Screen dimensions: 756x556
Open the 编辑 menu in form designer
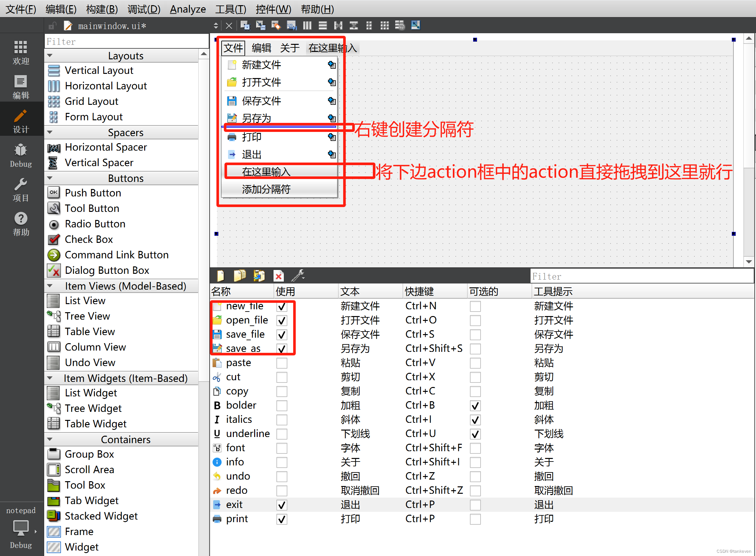(261, 48)
